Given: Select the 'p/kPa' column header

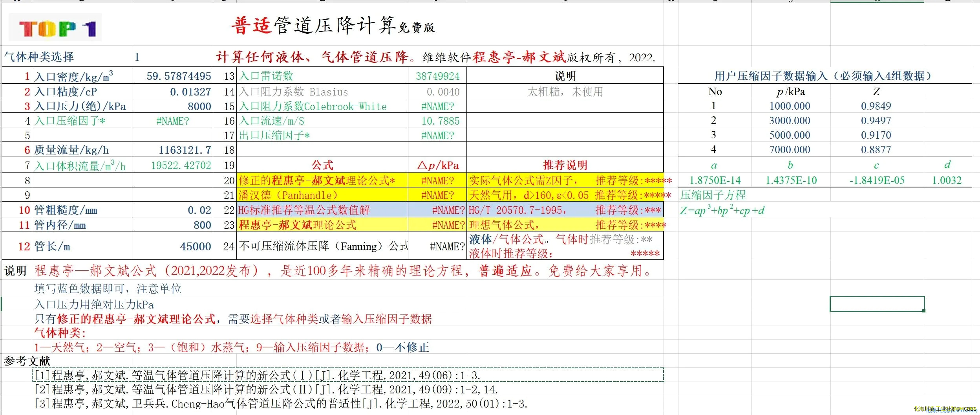Looking at the screenshot, I should click(791, 92).
